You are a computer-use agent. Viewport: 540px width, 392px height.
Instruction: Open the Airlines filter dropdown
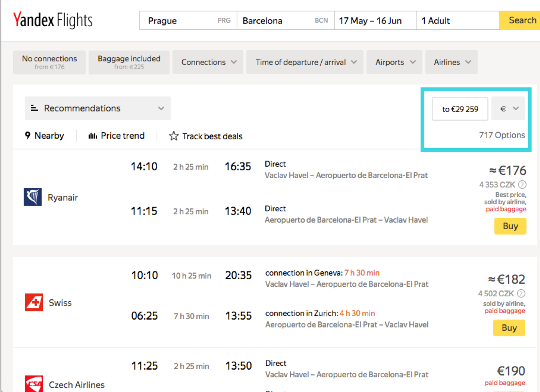451,62
